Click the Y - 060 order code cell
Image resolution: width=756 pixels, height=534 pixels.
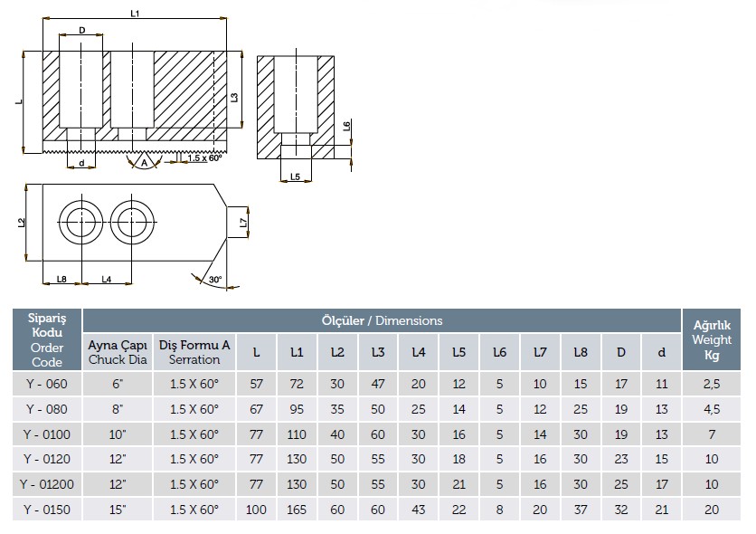[46, 384]
